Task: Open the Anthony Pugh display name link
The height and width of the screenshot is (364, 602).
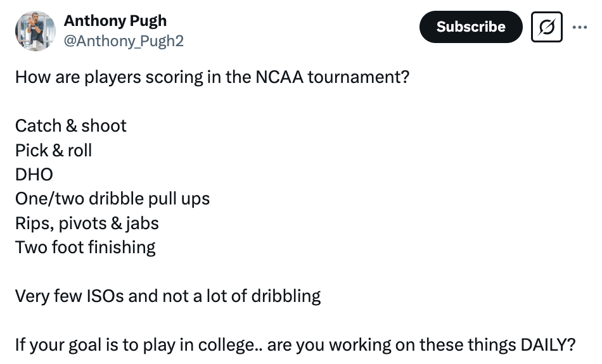Action: pyautogui.click(x=115, y=20)
